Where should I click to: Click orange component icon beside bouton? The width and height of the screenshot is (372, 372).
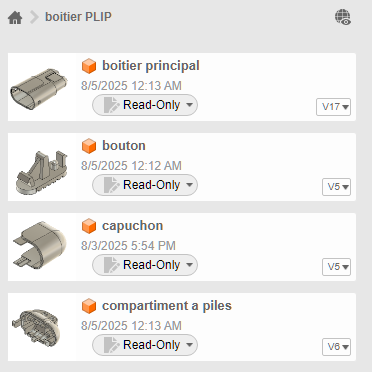click(89, 146)
